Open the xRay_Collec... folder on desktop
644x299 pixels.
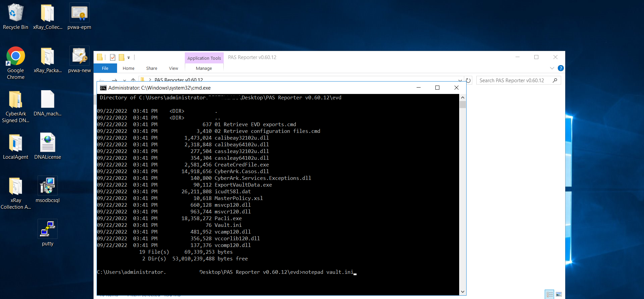(x=48, y=17)
